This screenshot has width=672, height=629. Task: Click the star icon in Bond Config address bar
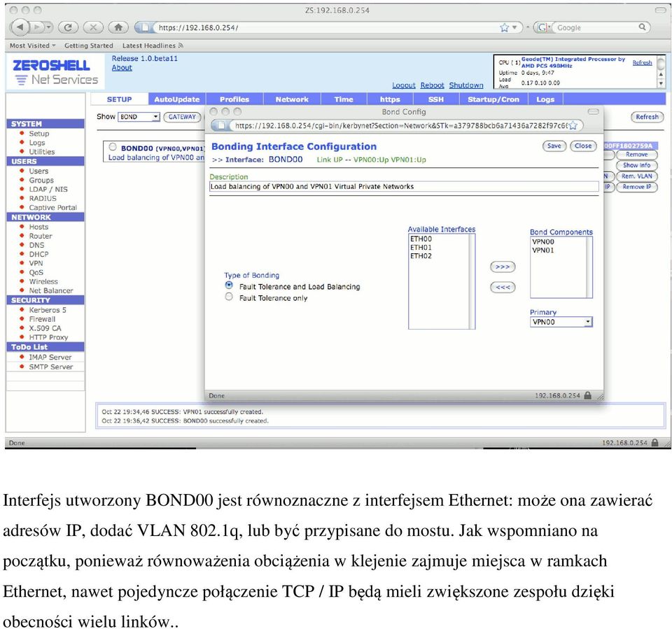pyautogui.click(x=573, y=125)
